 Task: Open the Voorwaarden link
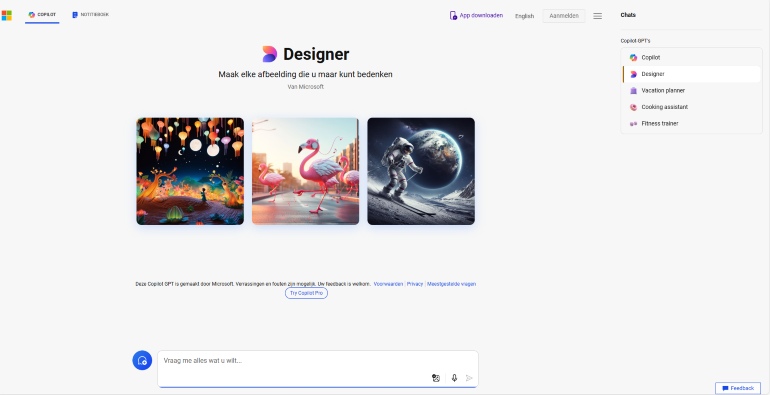click(388, 284)
